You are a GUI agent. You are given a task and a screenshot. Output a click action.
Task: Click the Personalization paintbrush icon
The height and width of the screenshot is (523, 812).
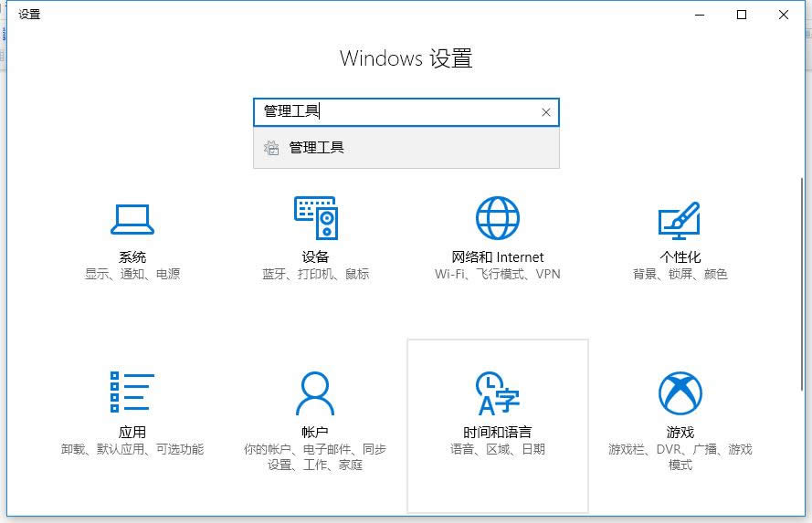pyautogui.click(x=680, y=219)
